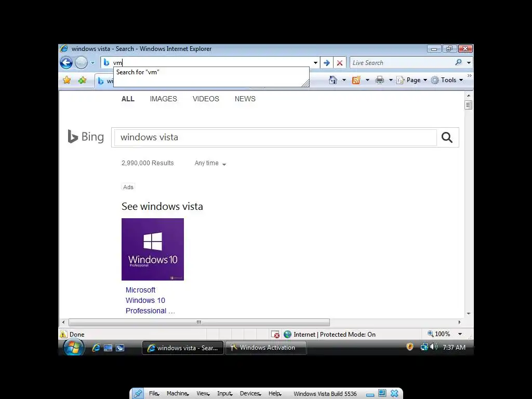Image resolution: width=532 pixels, height=399 pixels.
Task: Click horizontal scrollbar right arrow
Action: coord(459,322)
